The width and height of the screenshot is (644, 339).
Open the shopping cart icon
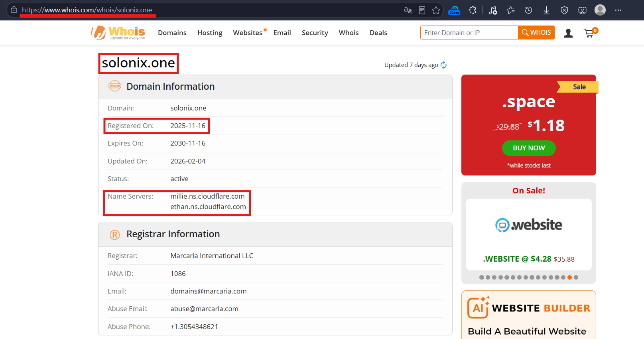point(590,33)
